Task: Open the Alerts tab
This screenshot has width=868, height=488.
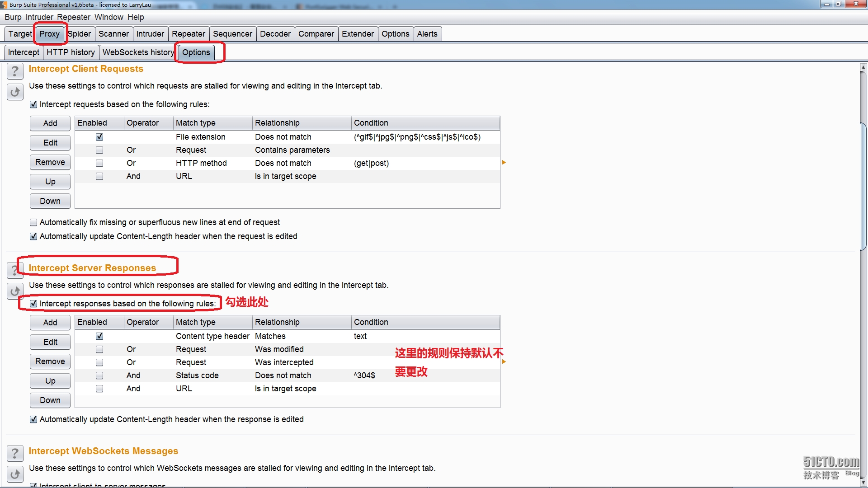Action: tap(427, 34)
